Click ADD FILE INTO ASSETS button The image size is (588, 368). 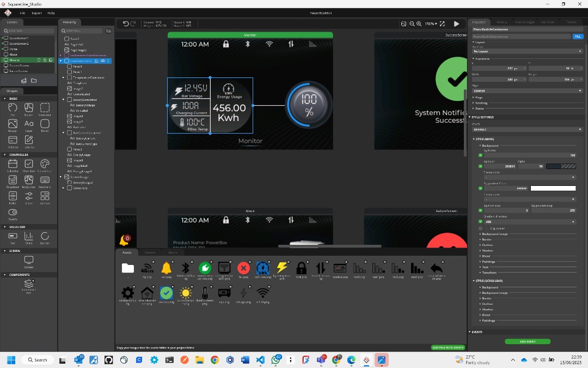click(448, 348)
